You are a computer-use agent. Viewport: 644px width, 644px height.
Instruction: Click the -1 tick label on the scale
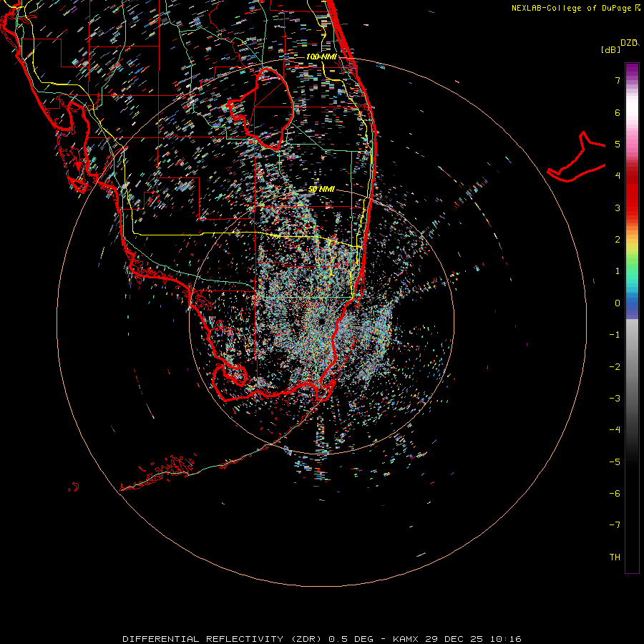point(615,335)
